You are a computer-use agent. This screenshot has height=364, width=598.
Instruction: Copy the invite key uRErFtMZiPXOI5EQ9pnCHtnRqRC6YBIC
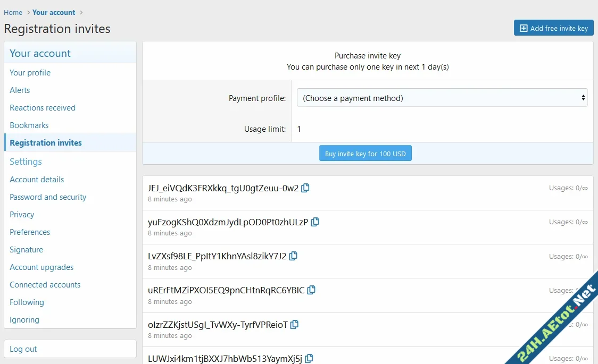click(311, 290)
